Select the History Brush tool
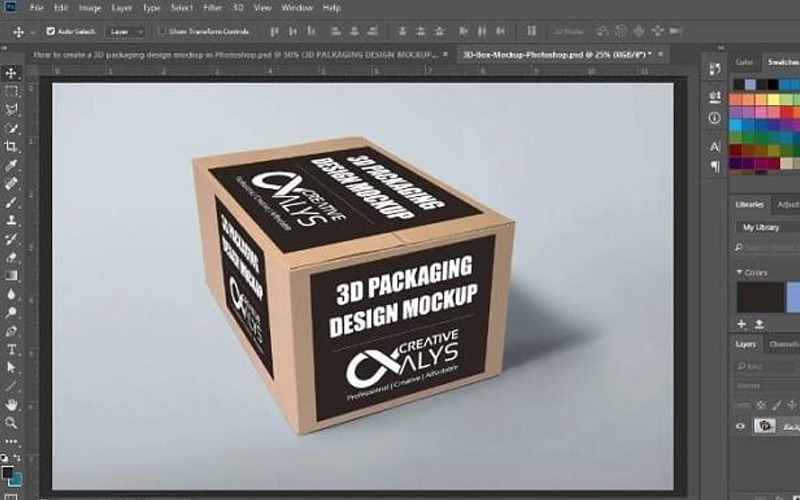 11,239
